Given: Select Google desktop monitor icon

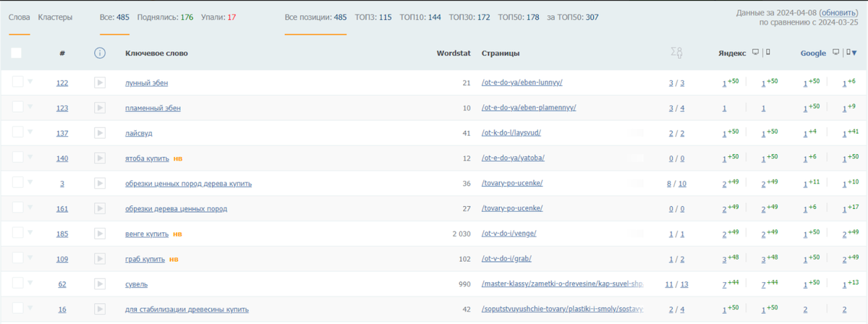Looking at the screenshot, I should (x=836, y=52).
